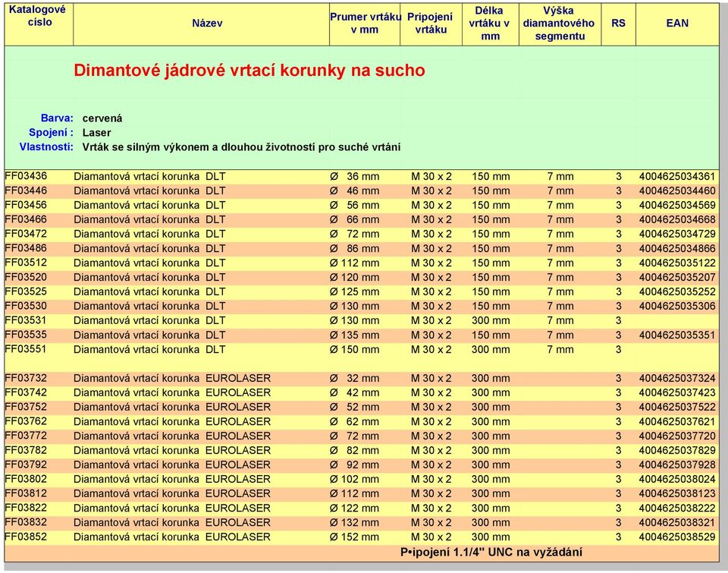Select catalog number FF03742
The height and width of the screenshot is (573, 728).
(26, 392)
